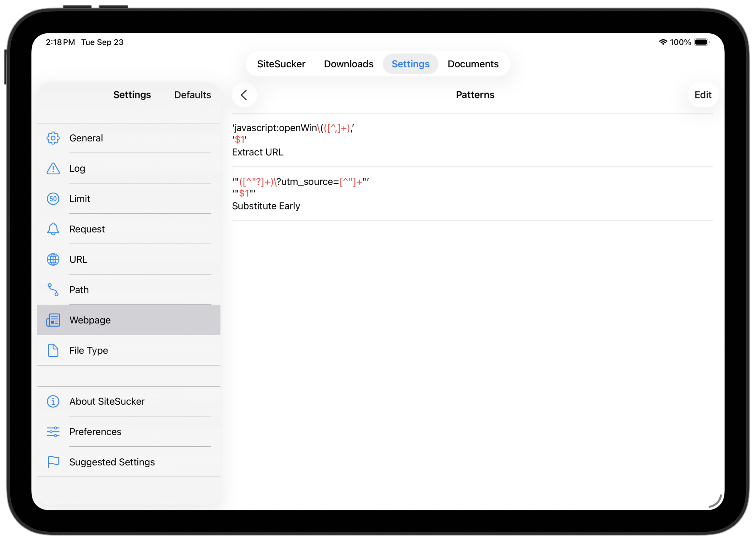756x544 pixels.
Task: Select the Webpage settings row
Action: click(x=129, y=320)
